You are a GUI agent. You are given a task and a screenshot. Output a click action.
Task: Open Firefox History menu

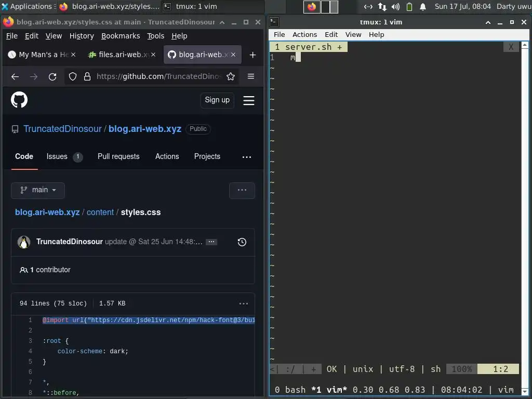point(82,36)
